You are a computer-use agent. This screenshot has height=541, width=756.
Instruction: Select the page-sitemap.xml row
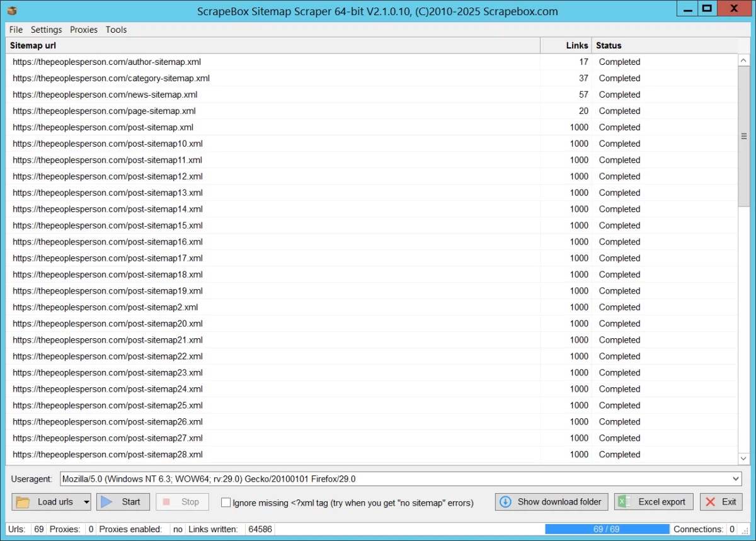[372, 111]
